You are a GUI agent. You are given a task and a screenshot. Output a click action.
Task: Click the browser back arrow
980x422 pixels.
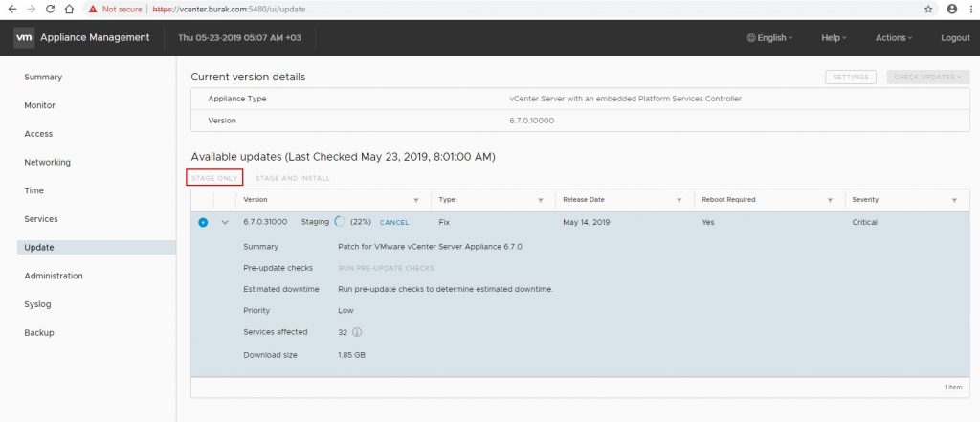tap(11, 10)
